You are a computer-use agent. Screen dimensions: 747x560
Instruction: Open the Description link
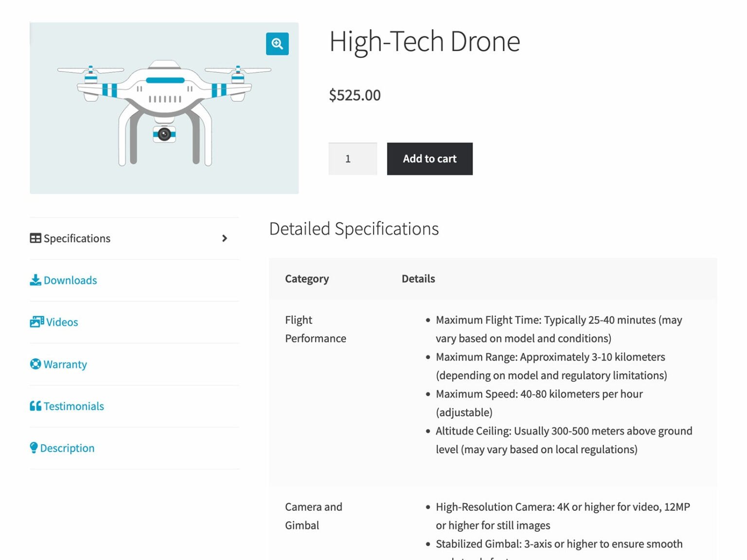click(67, 448)
